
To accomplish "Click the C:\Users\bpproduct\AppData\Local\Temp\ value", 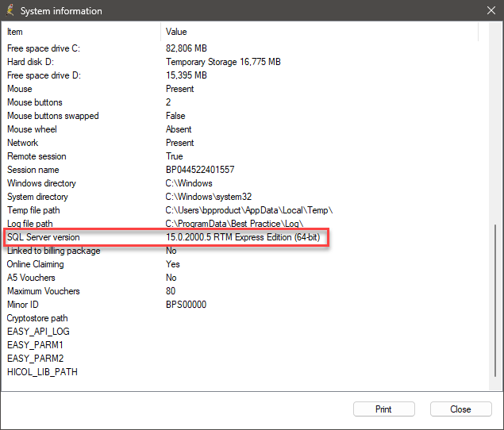I will (249, 210).
